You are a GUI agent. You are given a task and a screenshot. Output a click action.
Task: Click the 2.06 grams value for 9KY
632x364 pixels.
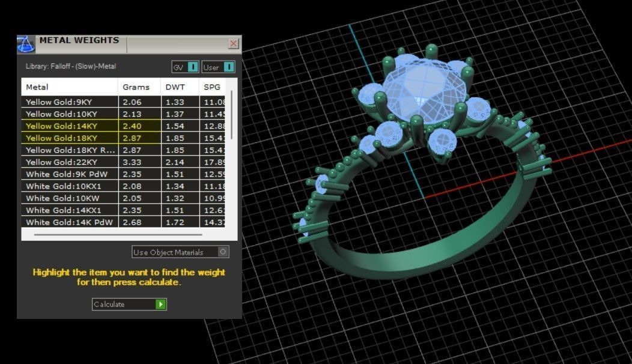132,102
